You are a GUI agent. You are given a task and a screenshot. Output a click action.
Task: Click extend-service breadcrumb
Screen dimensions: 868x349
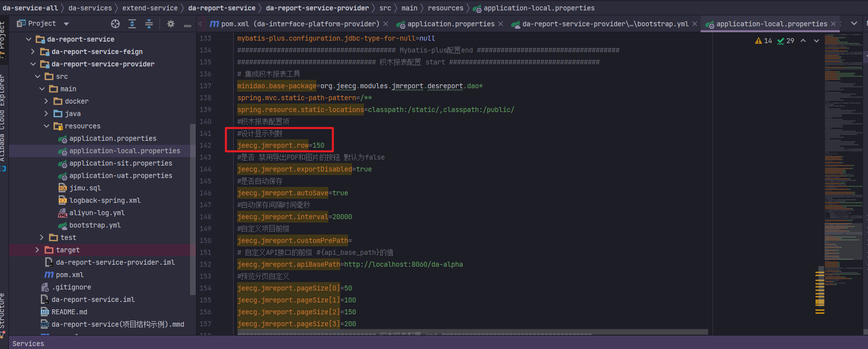tap(150, 8)
